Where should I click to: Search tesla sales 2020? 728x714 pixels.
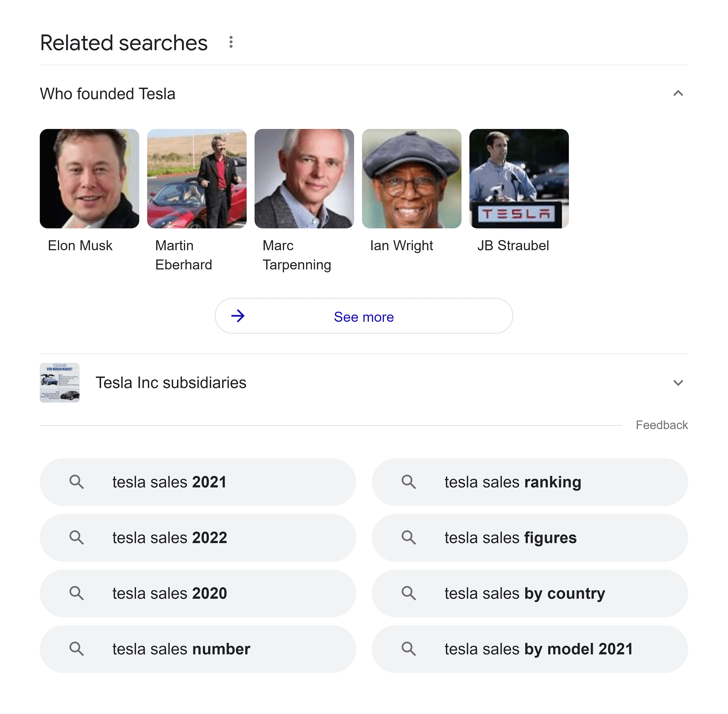169,593
